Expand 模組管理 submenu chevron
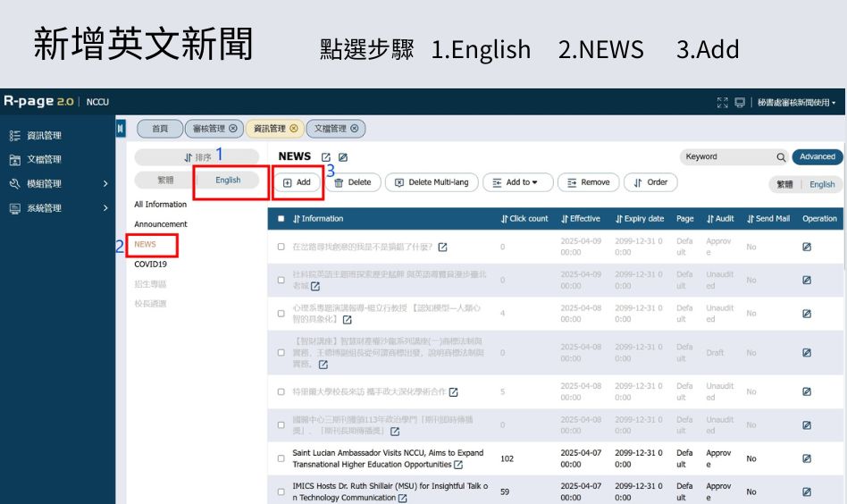 click(x=105, y=184)
